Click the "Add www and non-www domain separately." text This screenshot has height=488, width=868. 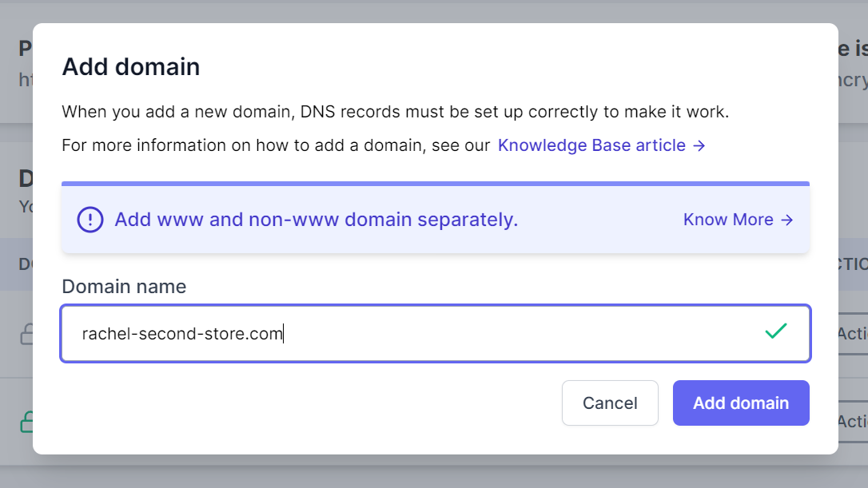click(316, 220)
